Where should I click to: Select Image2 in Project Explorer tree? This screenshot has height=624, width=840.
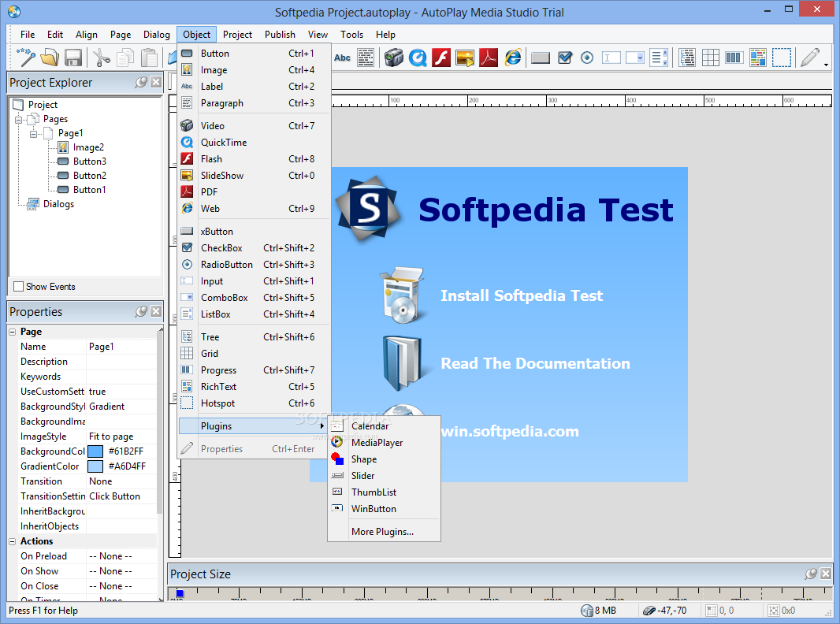coord(88,147)
